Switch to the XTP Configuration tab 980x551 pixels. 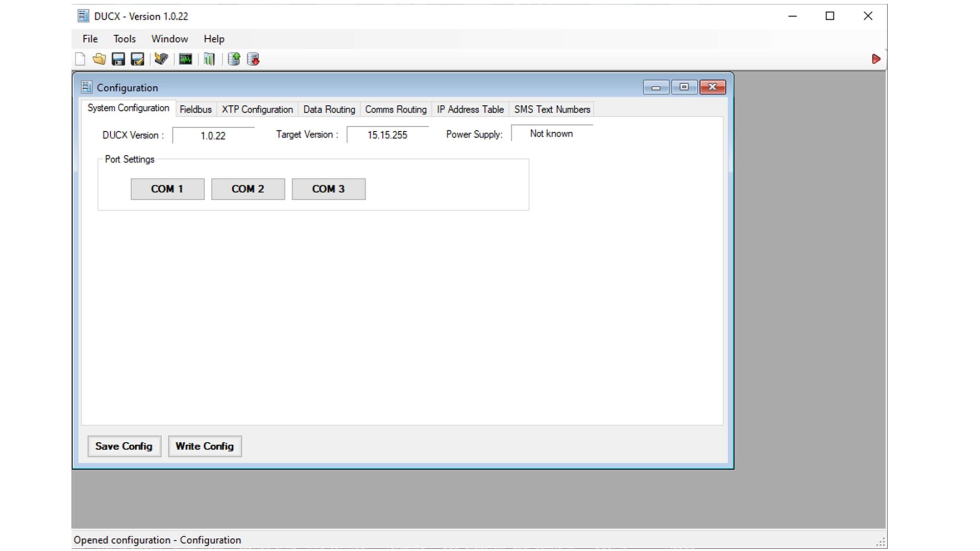[257, 109]
